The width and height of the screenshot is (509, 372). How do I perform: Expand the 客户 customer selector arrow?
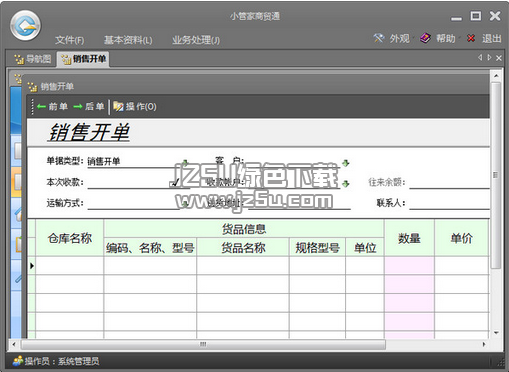pos(346,163)
